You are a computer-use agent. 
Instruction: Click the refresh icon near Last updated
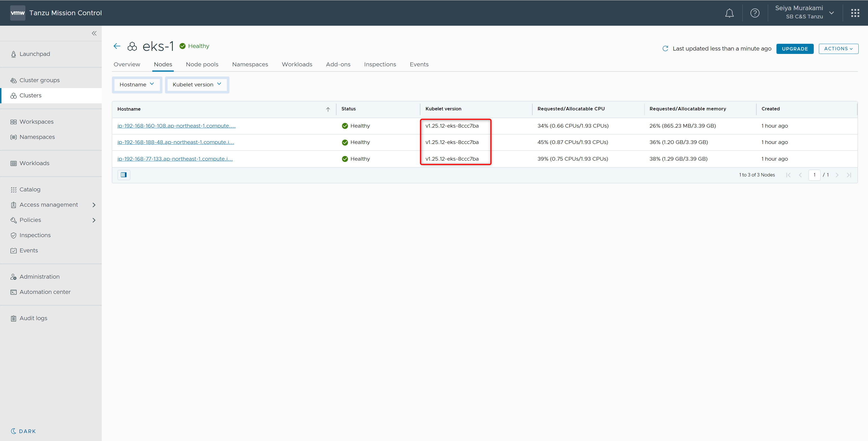[665, 49]
